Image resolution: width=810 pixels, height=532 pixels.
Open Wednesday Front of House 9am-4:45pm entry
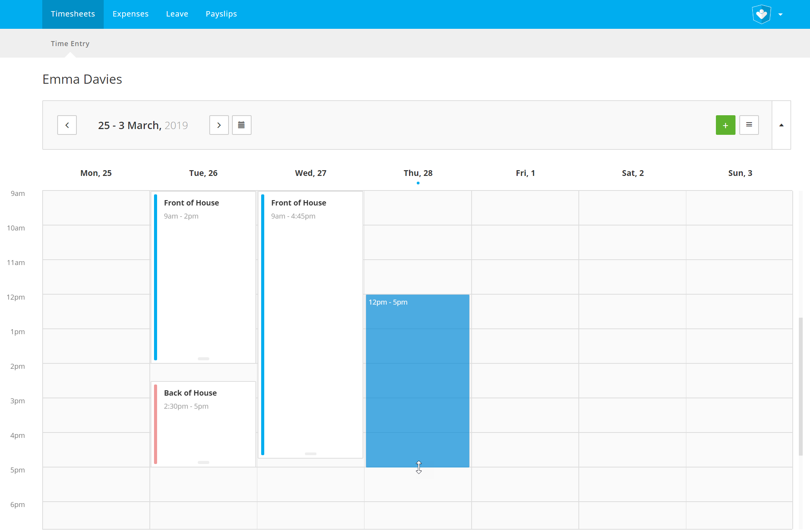pyautogui.click(x=310, y=325)
